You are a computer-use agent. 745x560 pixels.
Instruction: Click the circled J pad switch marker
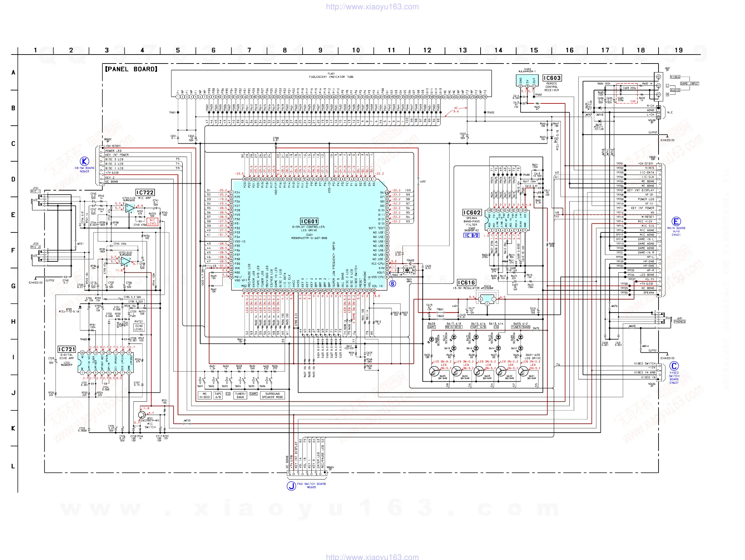tap(291, 486)
